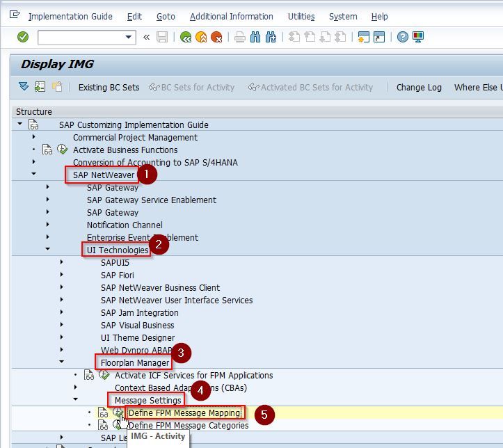Click the orange Cancel icon
Image resolution: width=503 pixels, height=448 pixels.
pos(216,37)
